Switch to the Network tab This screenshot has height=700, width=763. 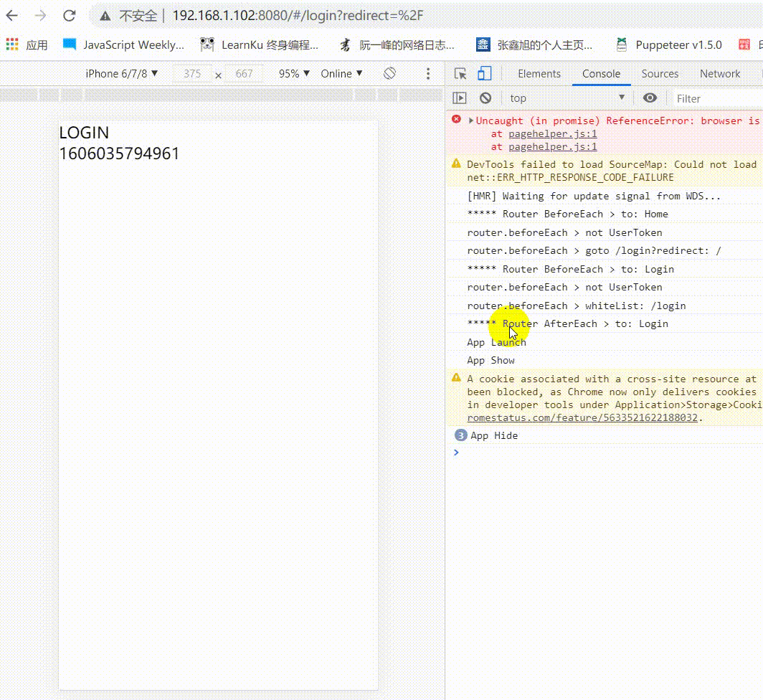[x=720, y=73]
